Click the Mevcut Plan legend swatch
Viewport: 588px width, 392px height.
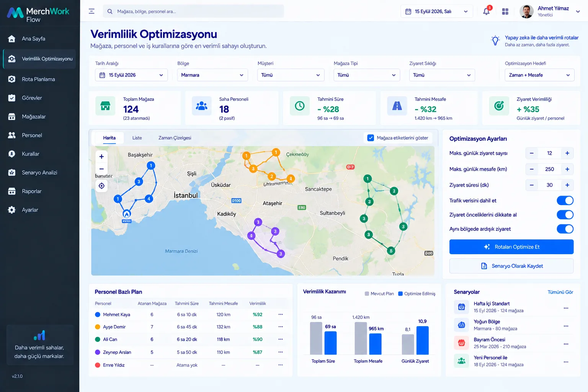pyautogui.click(x=367, y=294)
